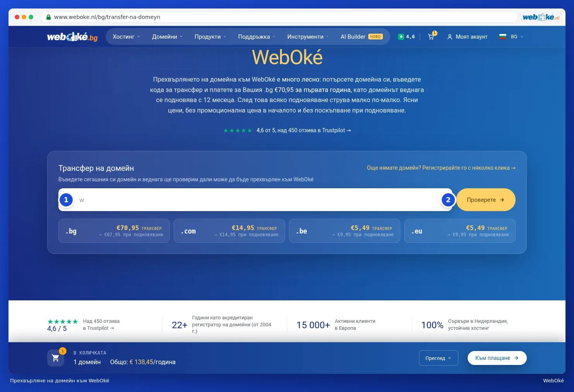Click the cart icon in the bottom bar
The width and height of the screenshot is (574, 392).
pyautogui.click(x=56, y=358)
